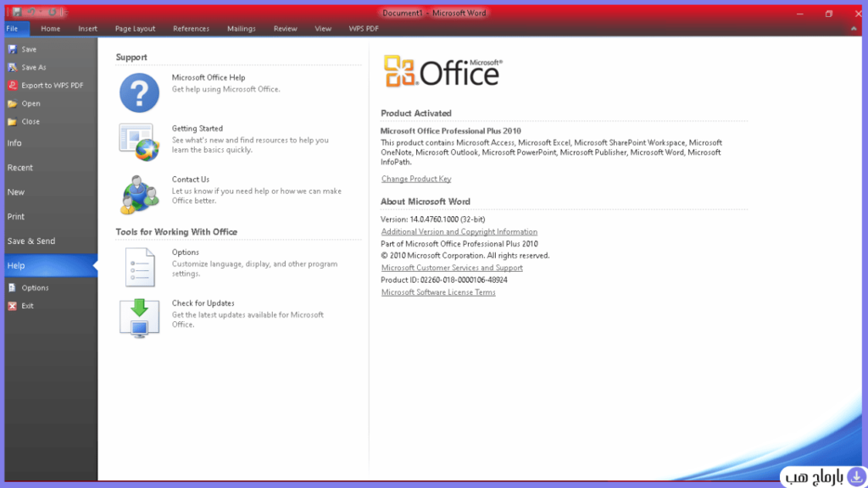Click the Product ID 02260-018-0000106-48924 text

(x=444, y=280)
